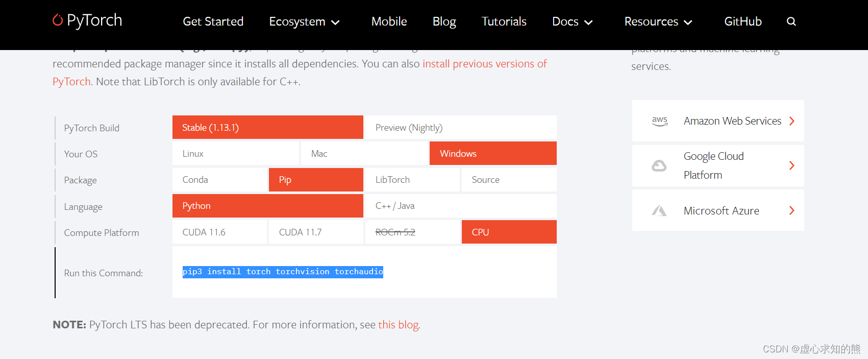Screen dimensions: 868x359
Task: Open Blog in navigation
Action: click(x=444, y=21)
